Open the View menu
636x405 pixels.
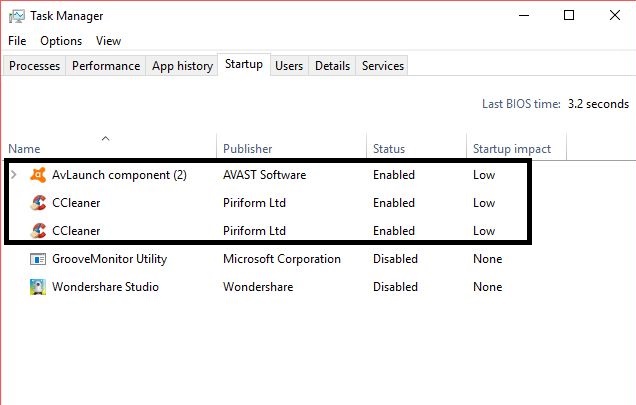click(x=108, y=41)
